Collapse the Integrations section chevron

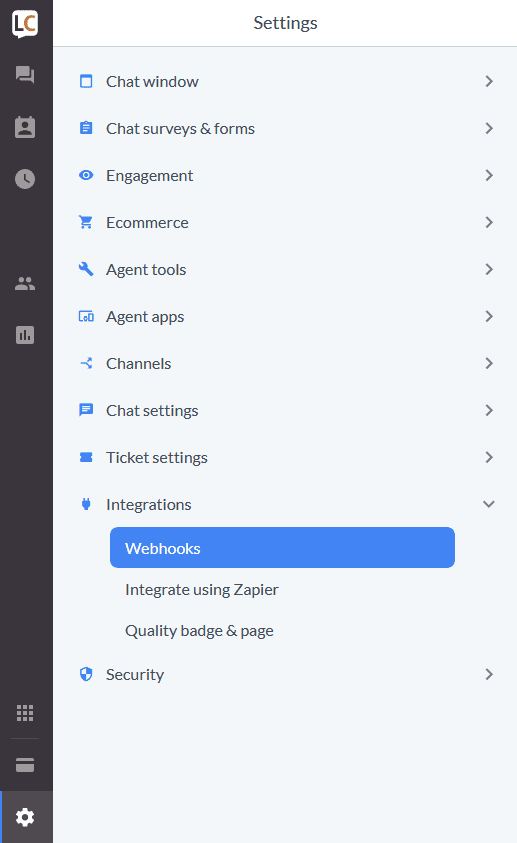point(489,504)
